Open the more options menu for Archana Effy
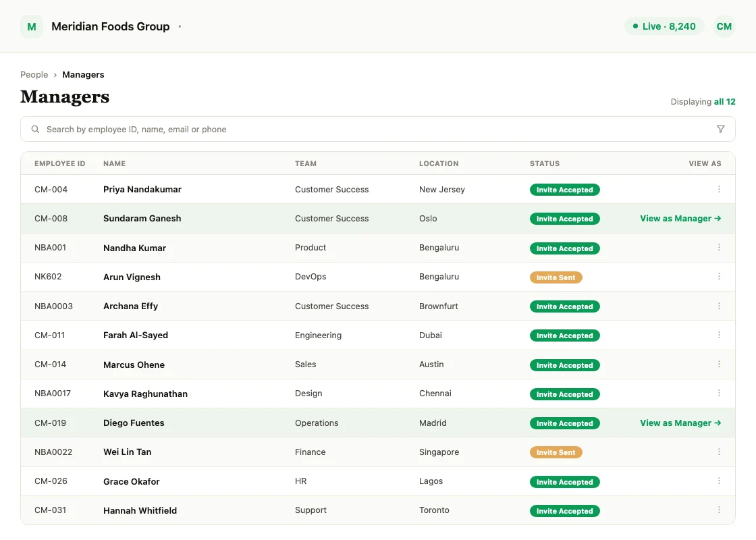Screen dimensions: 756x540 [x=719, y=306]
